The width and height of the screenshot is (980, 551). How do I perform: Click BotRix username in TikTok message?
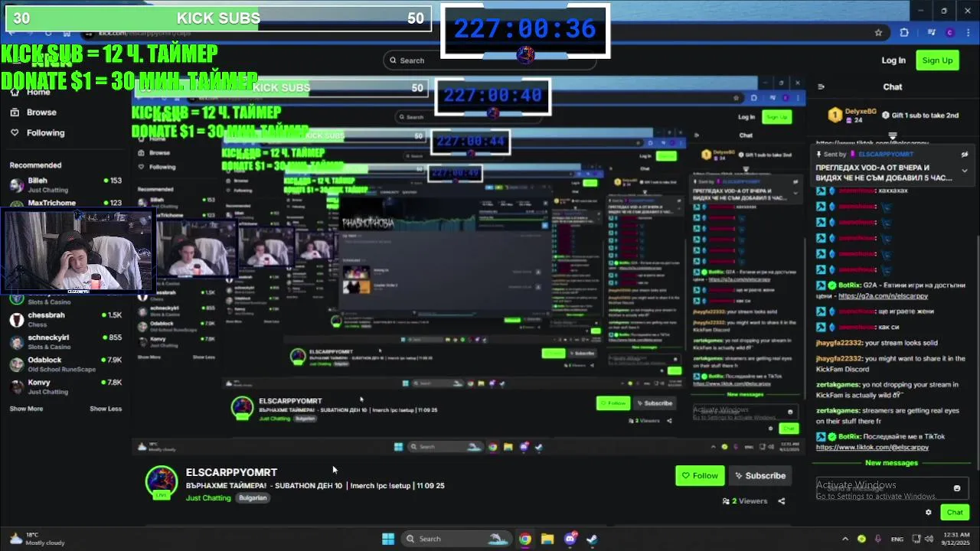pos(848,437)
